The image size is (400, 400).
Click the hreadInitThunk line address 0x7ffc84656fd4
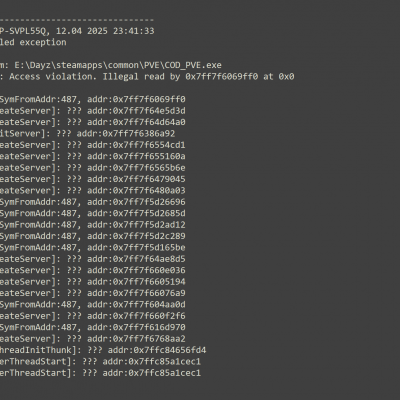coord(170,350)
